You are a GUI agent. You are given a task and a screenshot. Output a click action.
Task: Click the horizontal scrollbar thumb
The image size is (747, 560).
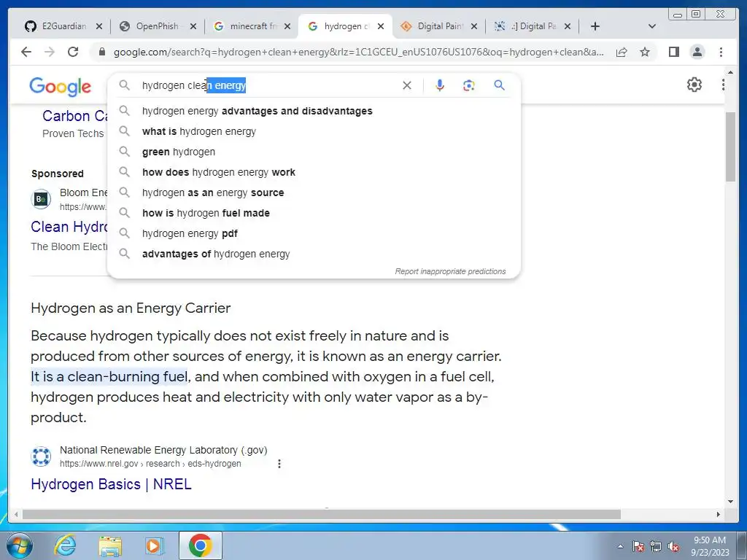point(322,514)
